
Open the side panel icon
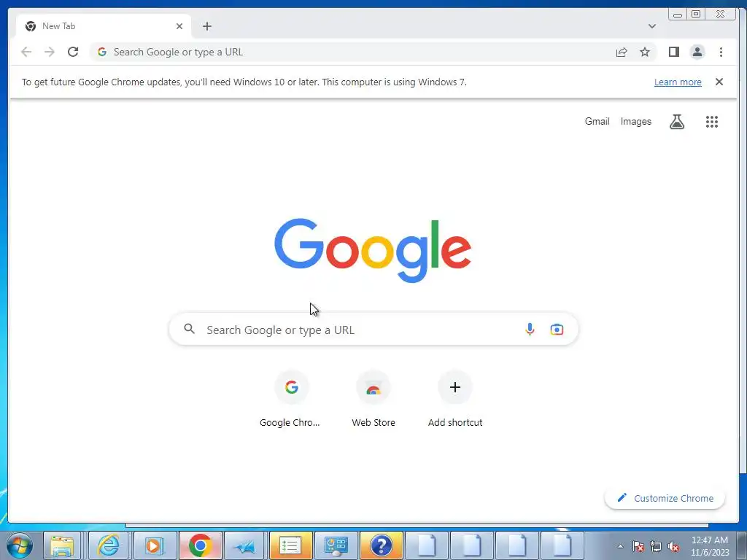tap(673, 52)
